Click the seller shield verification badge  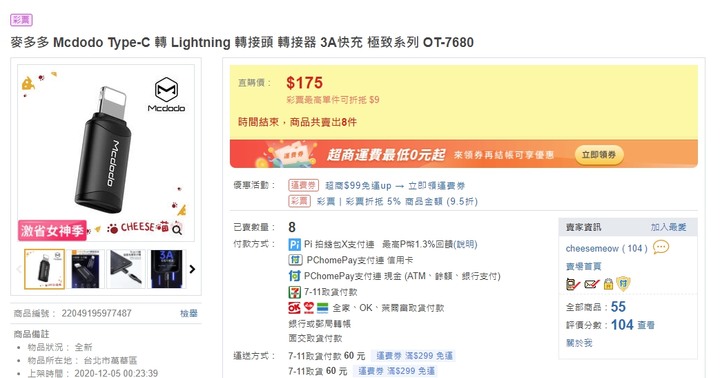[623, 283]
